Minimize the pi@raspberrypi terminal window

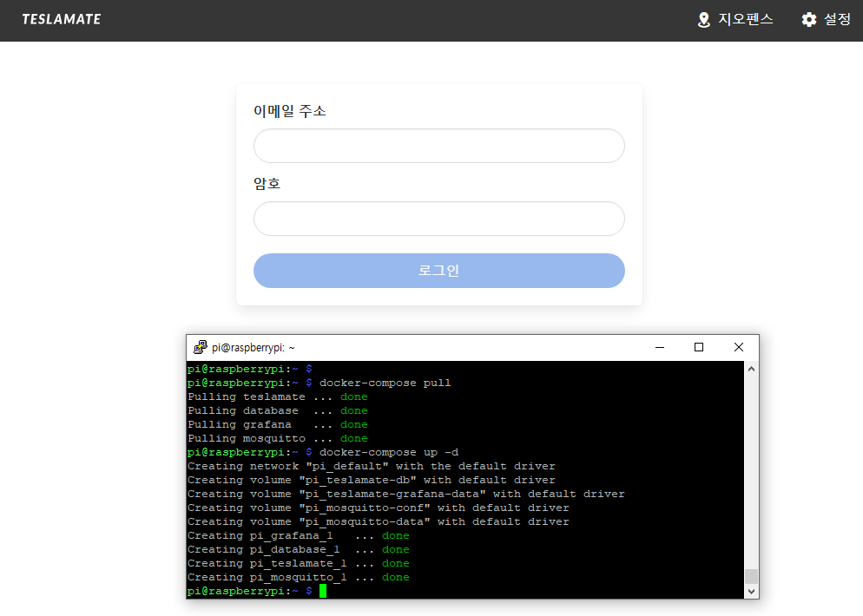pos(659,347)
